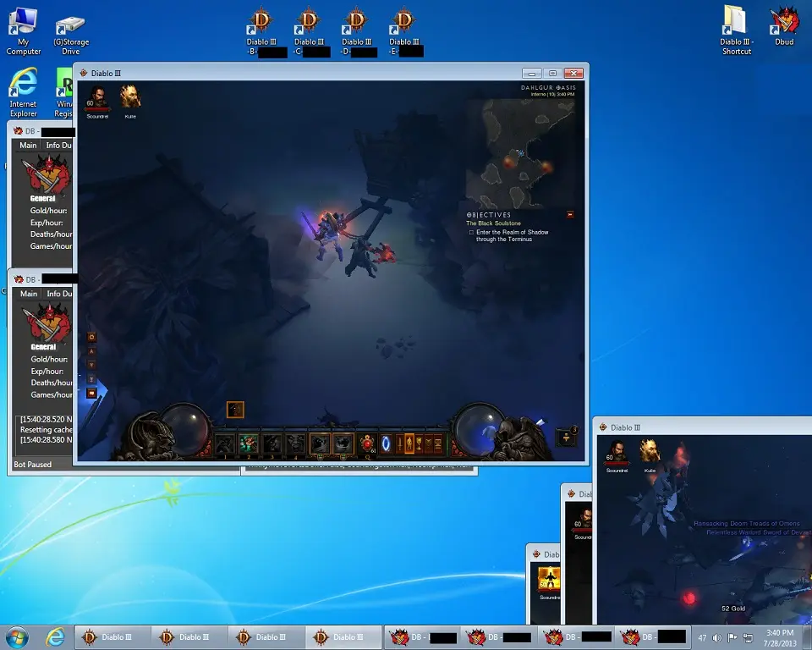
Task: Open Diablo III - Shortcut folder
Action: 737,30
